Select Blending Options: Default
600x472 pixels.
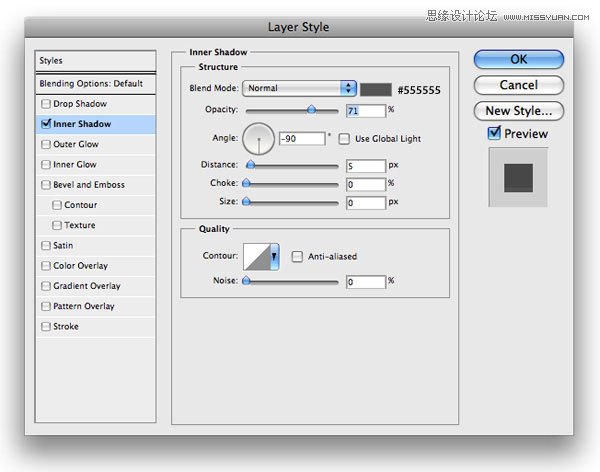pyautogui.click(x=95, y=83)
